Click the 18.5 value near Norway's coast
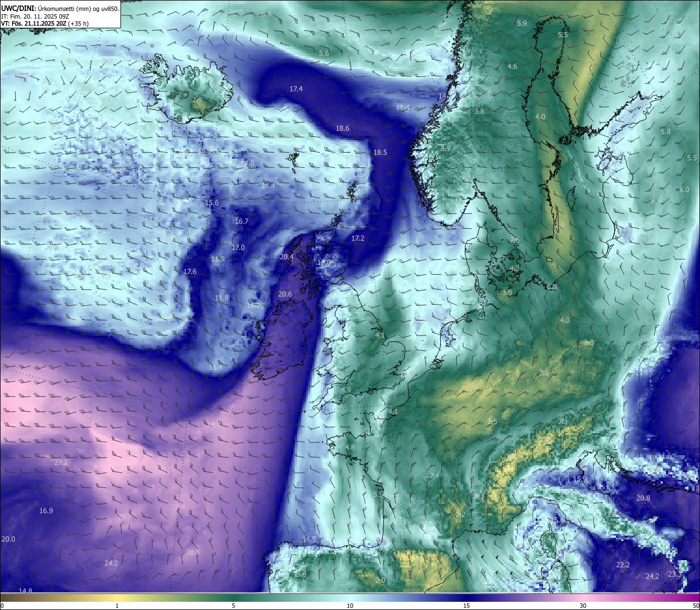Screen dimensions: 700x610 click(380, 152)
